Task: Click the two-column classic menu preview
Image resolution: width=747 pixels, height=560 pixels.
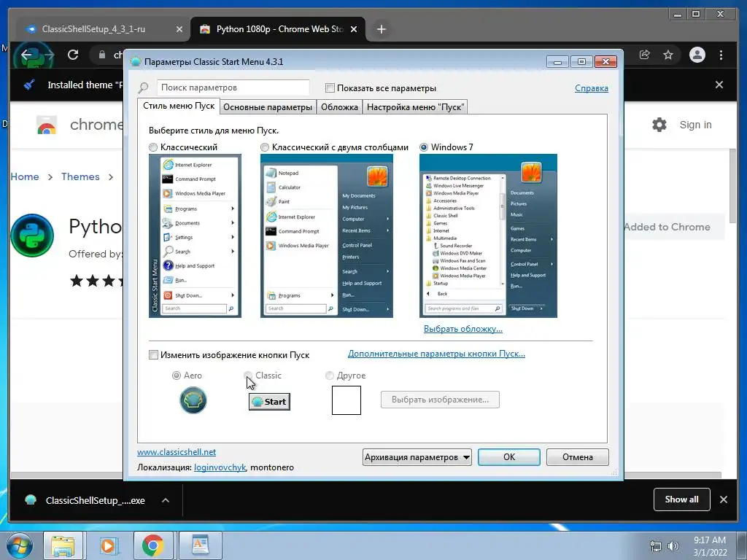Action: (326, 236)
